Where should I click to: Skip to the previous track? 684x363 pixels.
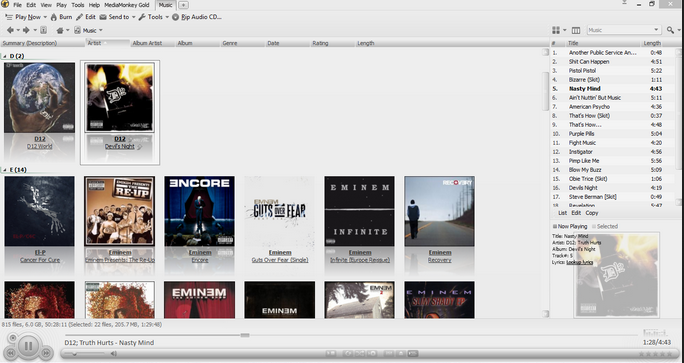tap(11, 353)
